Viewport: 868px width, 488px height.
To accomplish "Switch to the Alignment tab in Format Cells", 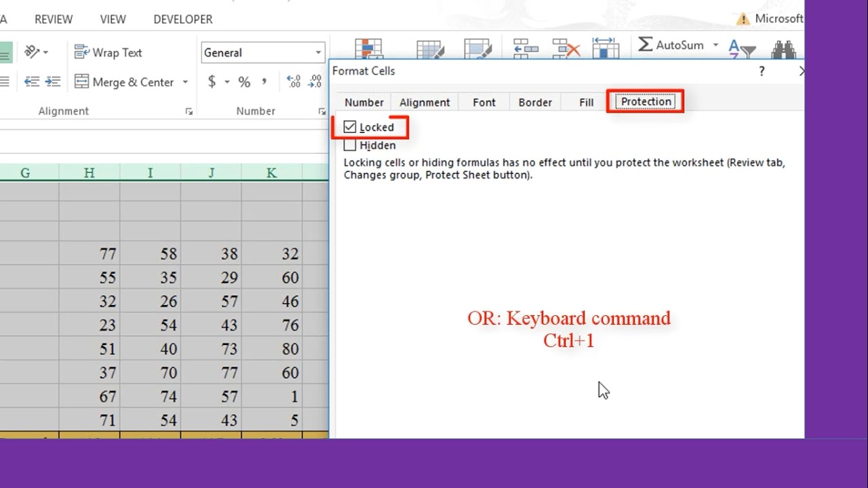I will [x=425, y=102].
